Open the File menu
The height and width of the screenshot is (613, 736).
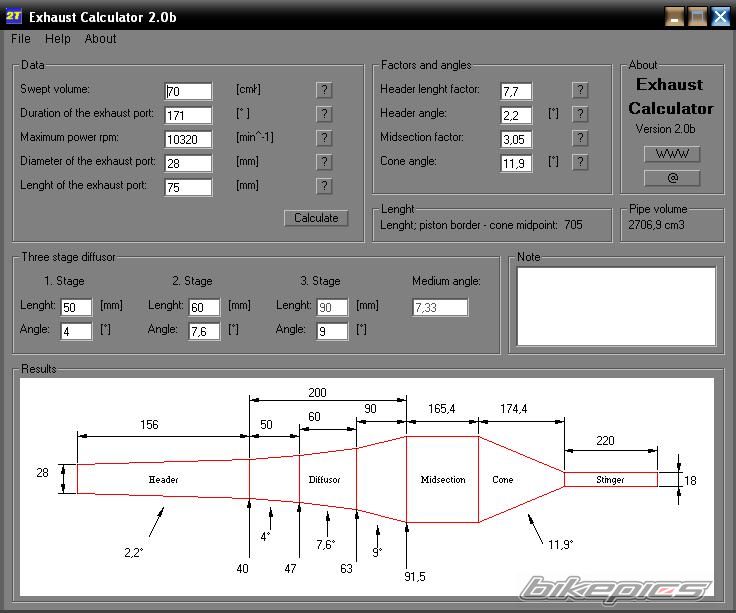point(20,39)
